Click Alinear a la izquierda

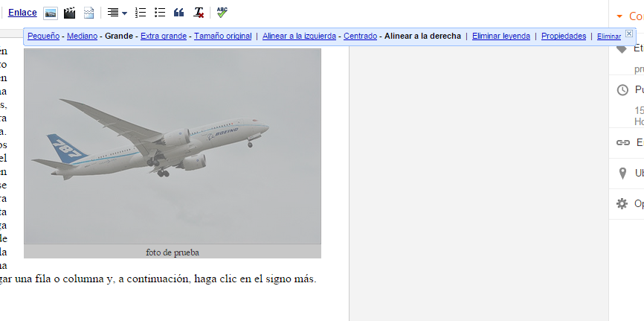[299, 36]
